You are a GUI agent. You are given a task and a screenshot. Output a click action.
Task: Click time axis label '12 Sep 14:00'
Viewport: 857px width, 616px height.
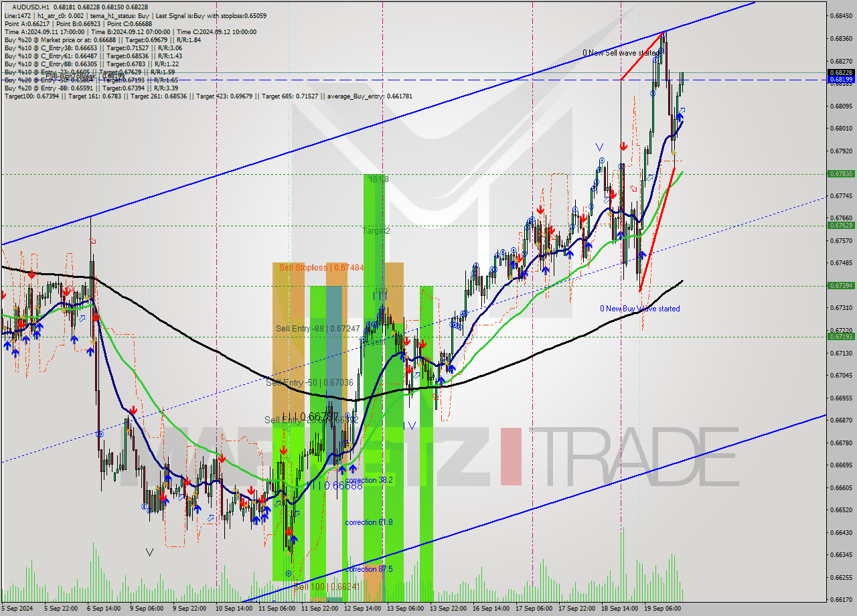click(x=362, y=609)
